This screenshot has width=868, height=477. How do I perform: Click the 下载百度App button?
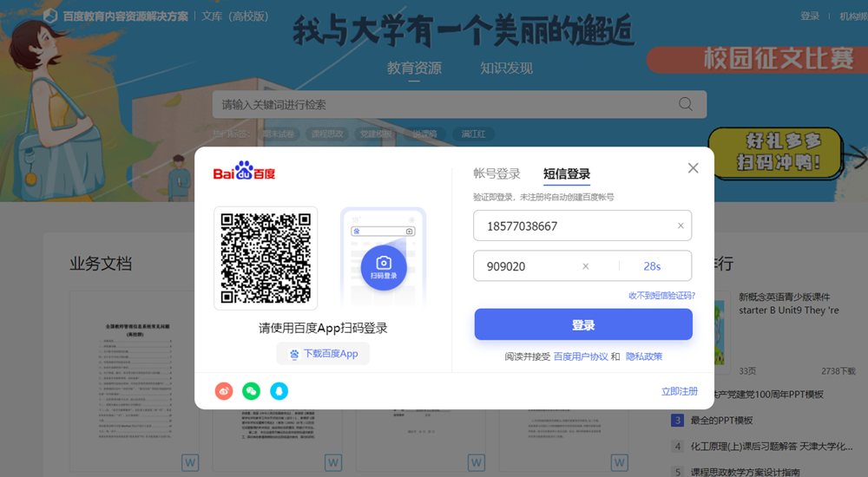coord(323,354)
